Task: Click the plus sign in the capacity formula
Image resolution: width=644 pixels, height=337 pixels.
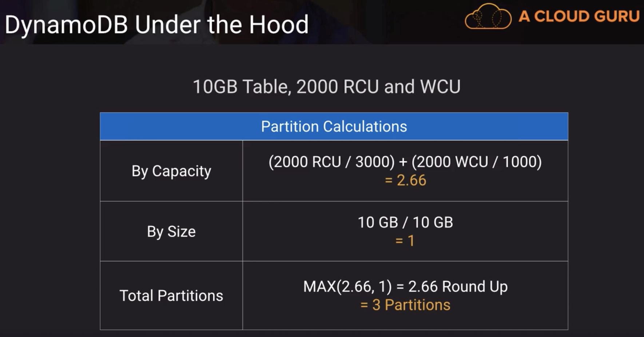Action: [x=403, y=162]
